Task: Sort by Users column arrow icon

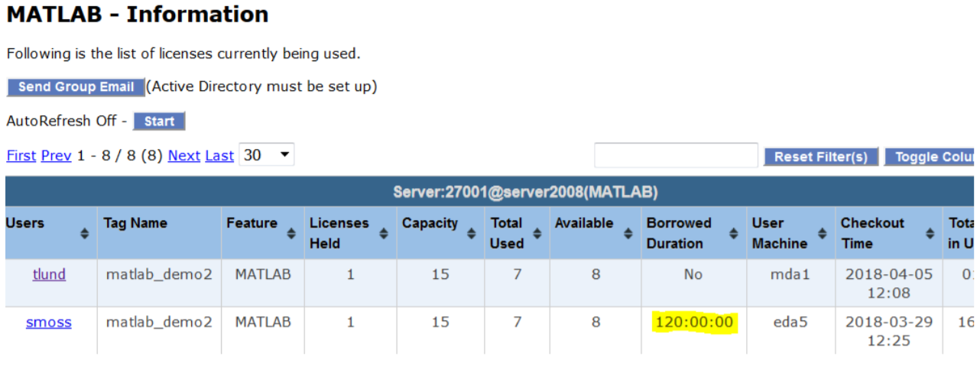Action: click(85, 234)
